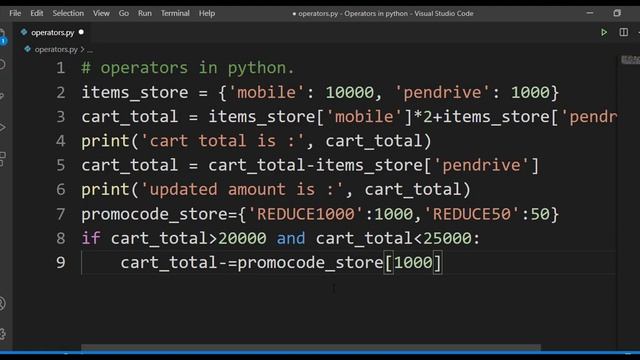Click the minimap at editor's right edge
Viewport: 640px width, 360px height.
click(630, 60)
